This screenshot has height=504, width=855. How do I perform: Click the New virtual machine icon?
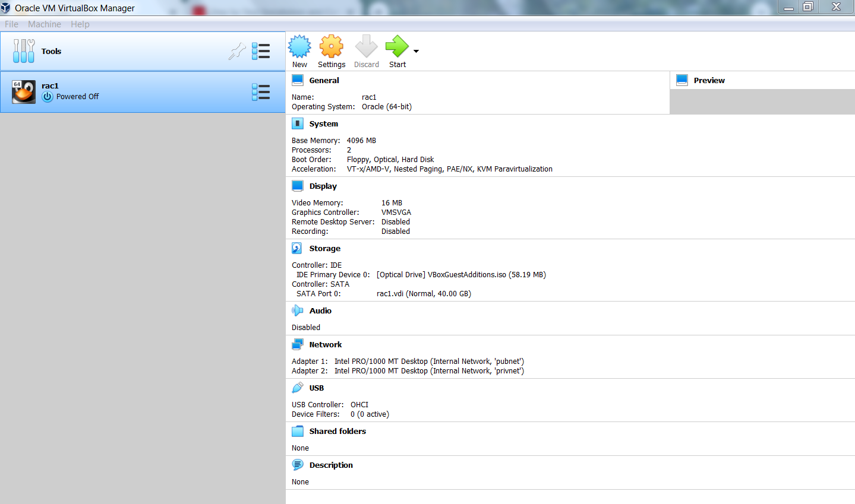(299, 47)
